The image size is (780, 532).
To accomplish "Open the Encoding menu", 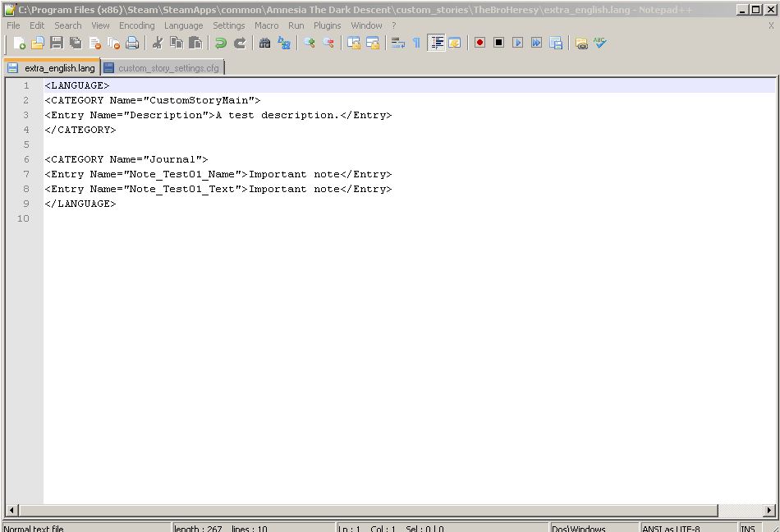I will click(x=136, y=25).
